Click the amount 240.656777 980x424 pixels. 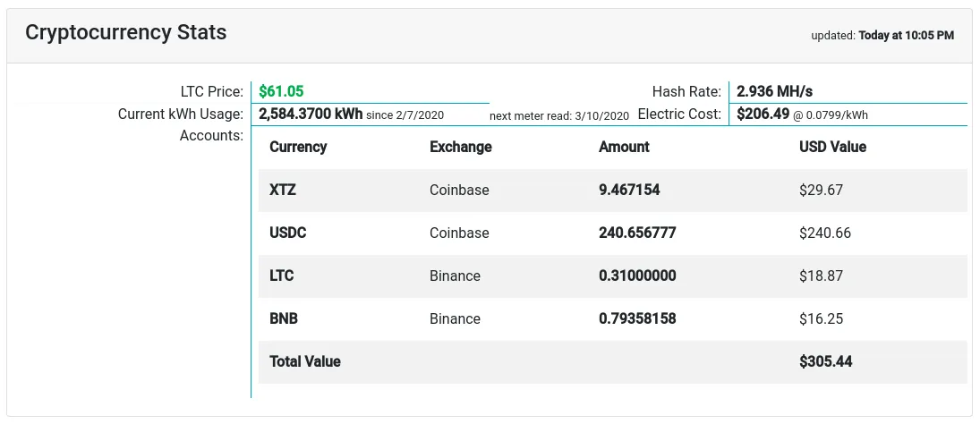click(x=637, y=233)
